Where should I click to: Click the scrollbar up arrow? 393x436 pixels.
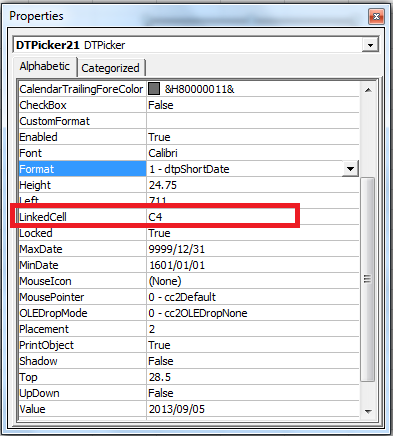pos(368,90)
